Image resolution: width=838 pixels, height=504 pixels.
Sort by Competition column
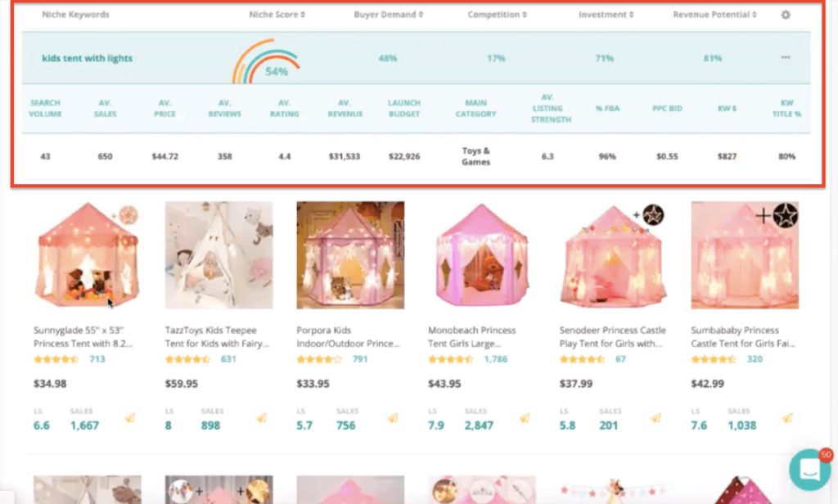click(497, 15)
